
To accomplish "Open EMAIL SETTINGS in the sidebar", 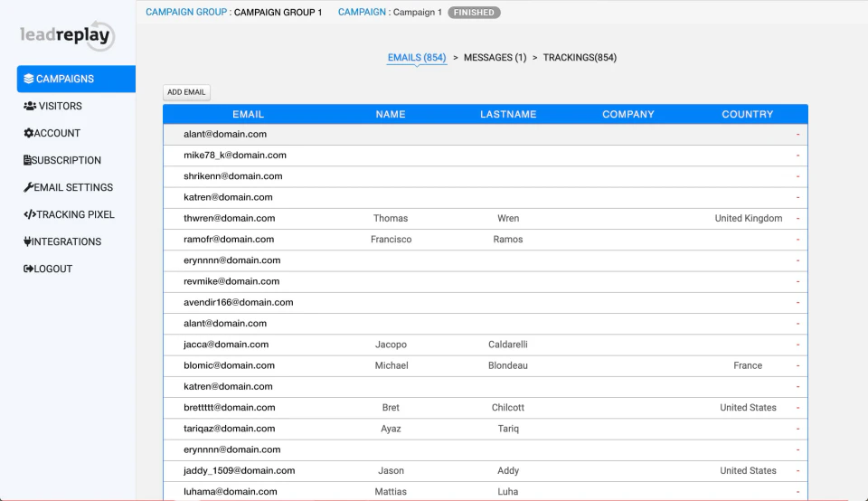I will point(73,187).
